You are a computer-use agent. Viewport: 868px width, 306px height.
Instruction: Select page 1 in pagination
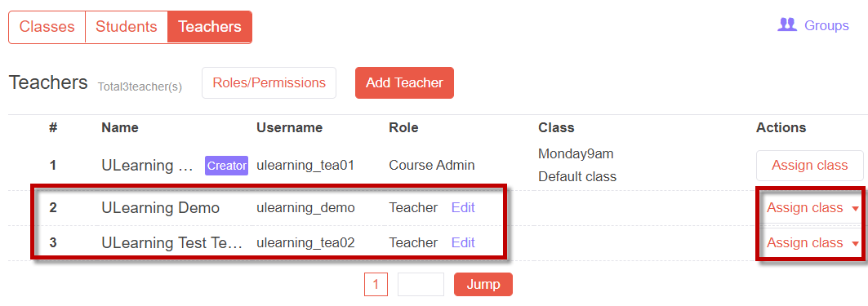click(376, 285)
